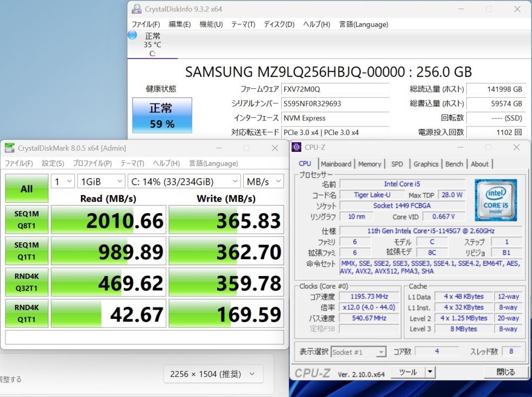The image size is (532, 397).
Task: Click the CPU-Z title bar chip icon
Action: (x=296, y=147)
